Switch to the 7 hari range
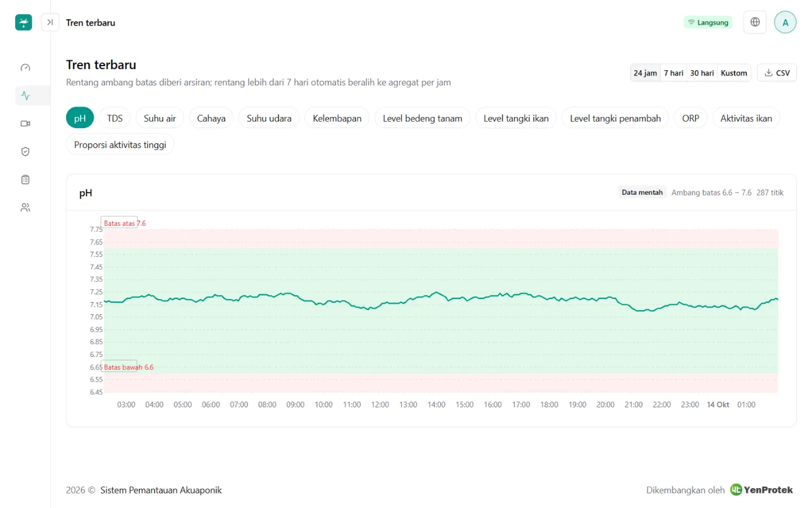This screenshot has height=508, width=812. point(673,73)
